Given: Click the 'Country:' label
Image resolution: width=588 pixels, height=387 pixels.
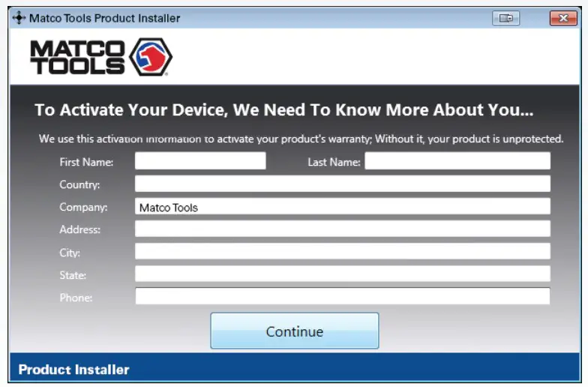Looking at the screenshot, I should tap(79, 184).
